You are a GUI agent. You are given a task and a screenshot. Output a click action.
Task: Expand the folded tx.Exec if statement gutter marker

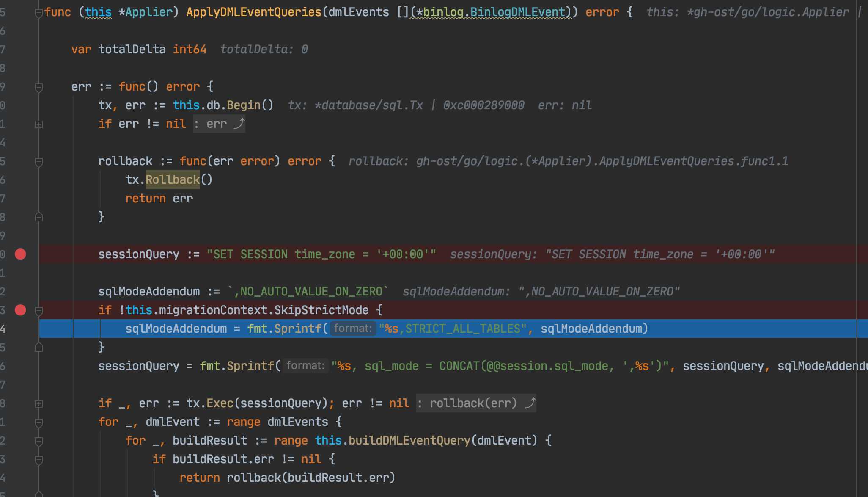pyautogui.click(x=38, y=404)
